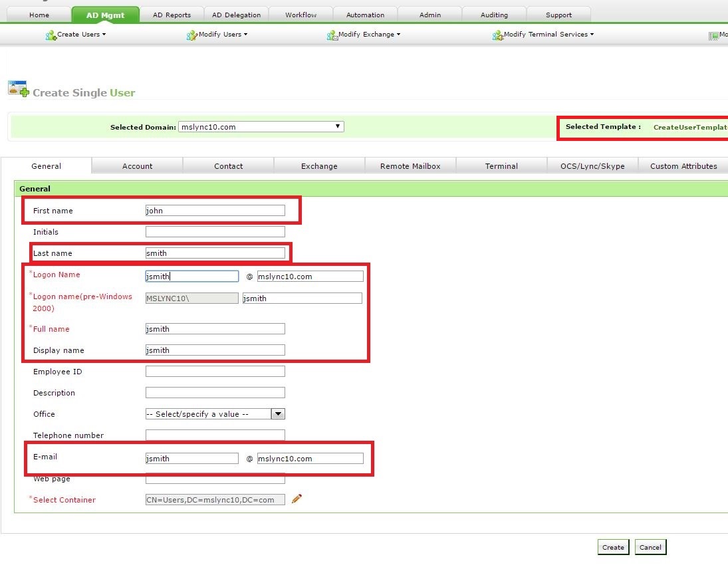Click the First name input field
Image resolution: width=728 pixels, height=577 pixels.
tap(215, 210)
